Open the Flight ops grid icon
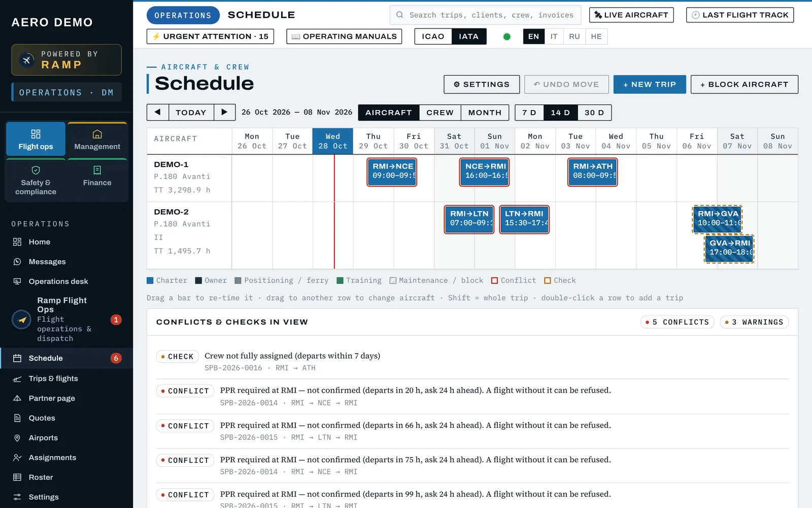Viewport: 812px width, 508px height. [x=36, y=134]
